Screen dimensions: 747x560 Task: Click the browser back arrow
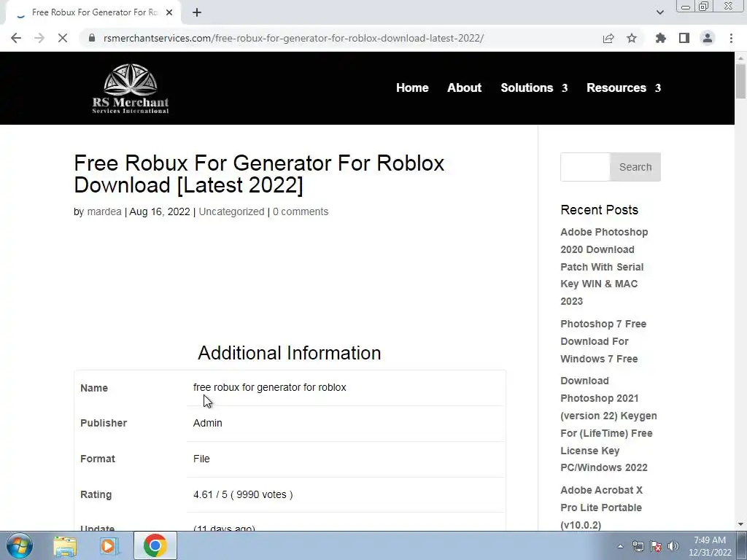(16, 38)
